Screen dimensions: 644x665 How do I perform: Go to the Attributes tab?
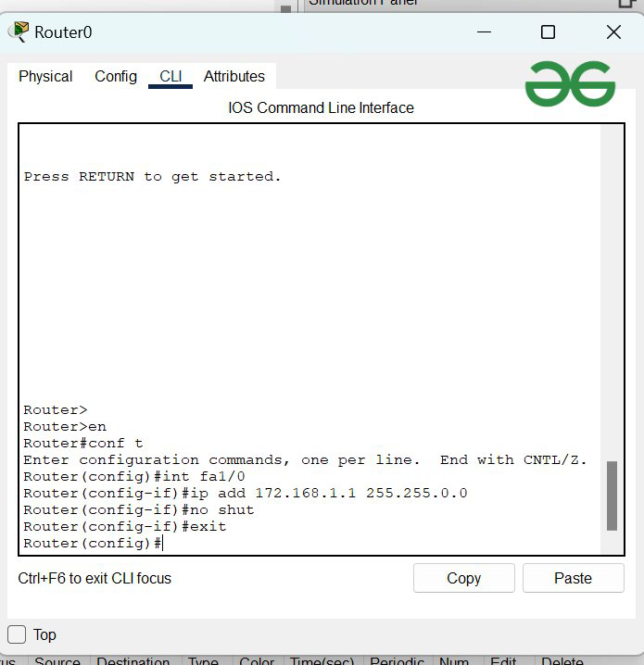pos(234,77)
